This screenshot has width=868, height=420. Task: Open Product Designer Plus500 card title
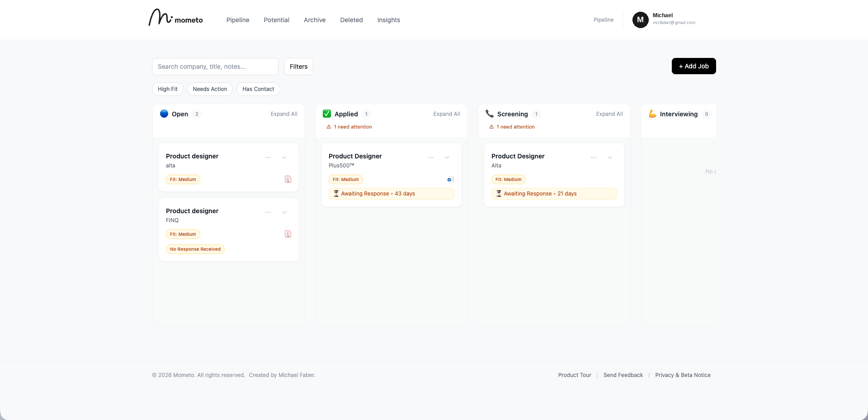point(355,156)
